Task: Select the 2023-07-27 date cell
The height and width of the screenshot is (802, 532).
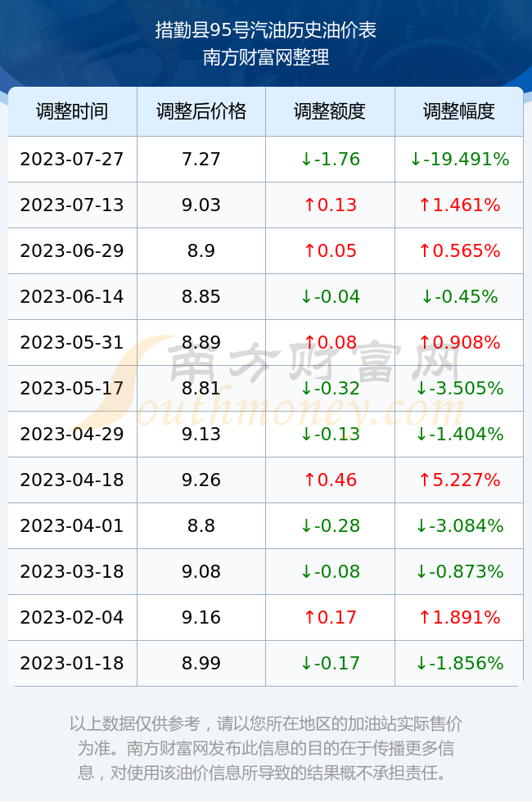Action: (x=72, y=159)
